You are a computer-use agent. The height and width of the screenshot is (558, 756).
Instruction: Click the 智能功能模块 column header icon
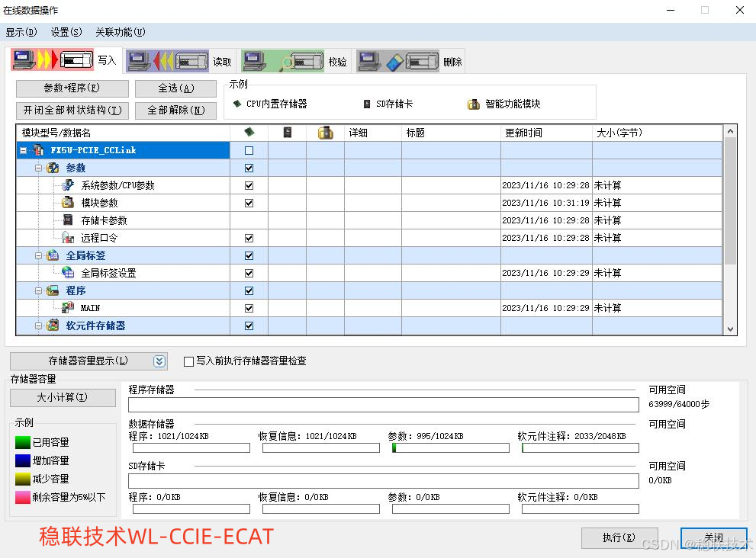326,133
